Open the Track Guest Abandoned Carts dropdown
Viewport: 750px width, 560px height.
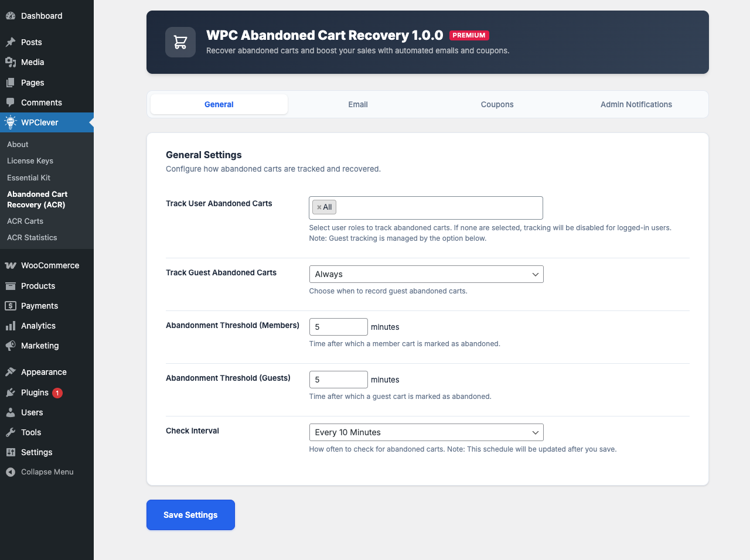(x=426, y=274)
